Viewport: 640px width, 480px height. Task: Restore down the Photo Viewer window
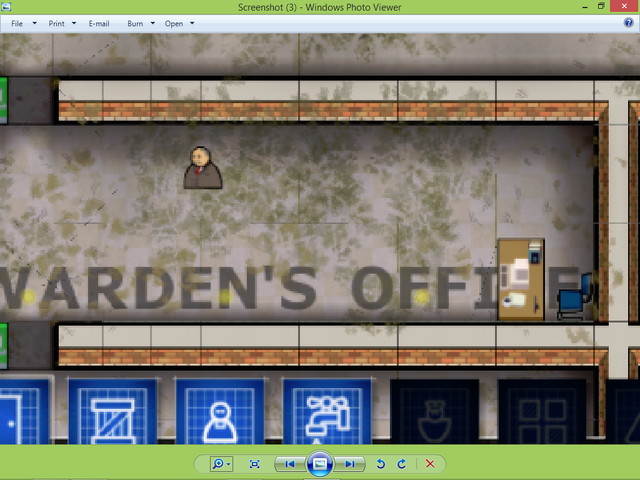pos(601,6)
